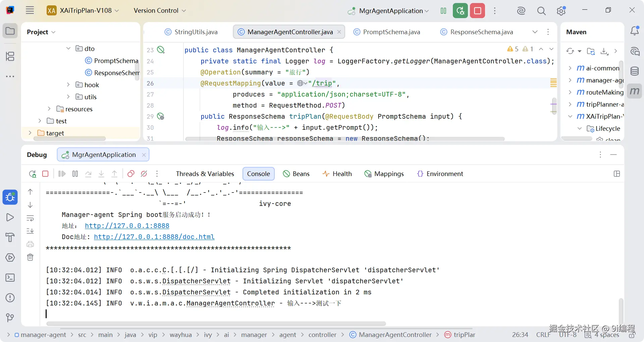The image size is (644, 342).
Task: Rerun debug session in Debug panel
Action: (33, 174)
